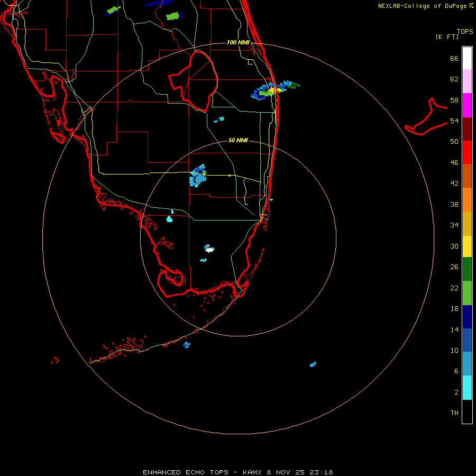Click legend value 18
The image size is (476, 476).
tap(454, 309)
